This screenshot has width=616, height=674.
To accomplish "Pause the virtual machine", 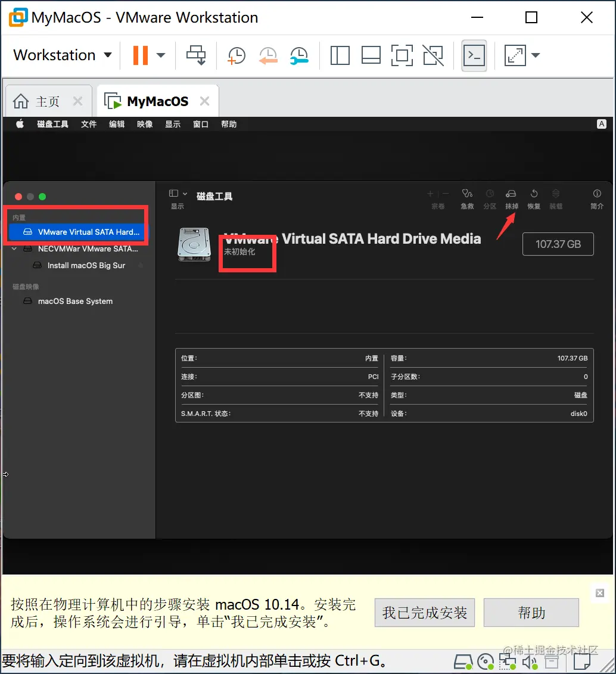I will click(141, 55).
